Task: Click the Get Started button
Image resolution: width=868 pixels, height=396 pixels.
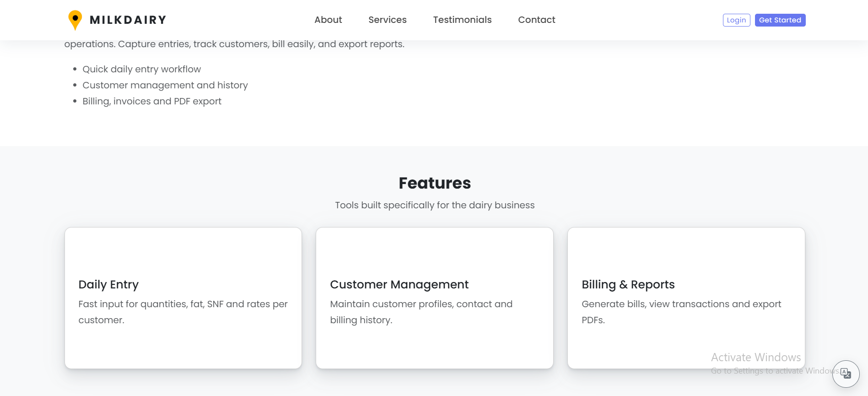Action: tap(780, 20)
